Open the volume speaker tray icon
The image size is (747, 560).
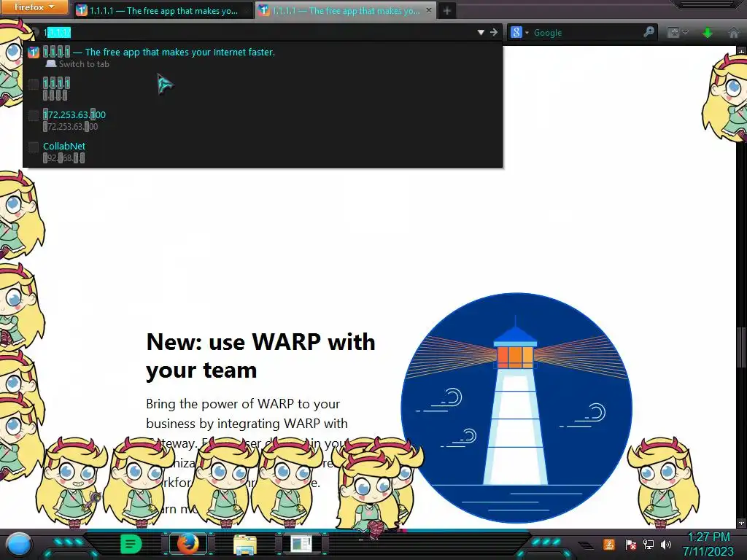point(666,544)
